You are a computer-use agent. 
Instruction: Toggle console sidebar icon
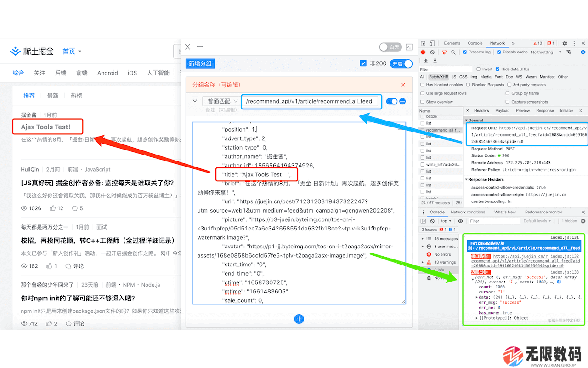point(423,221)
